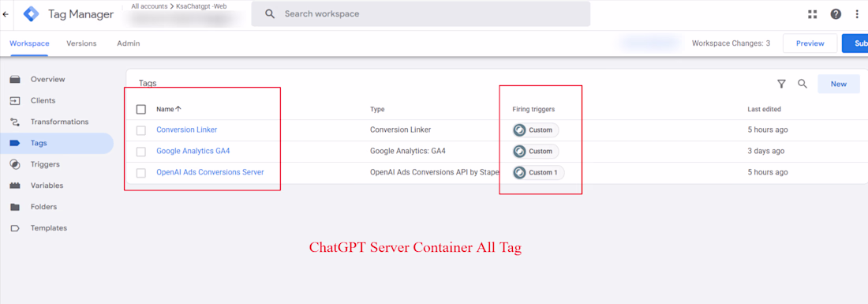
Task: Open the OpenAI Ads Conversions Server link
Action: [210, 172]
